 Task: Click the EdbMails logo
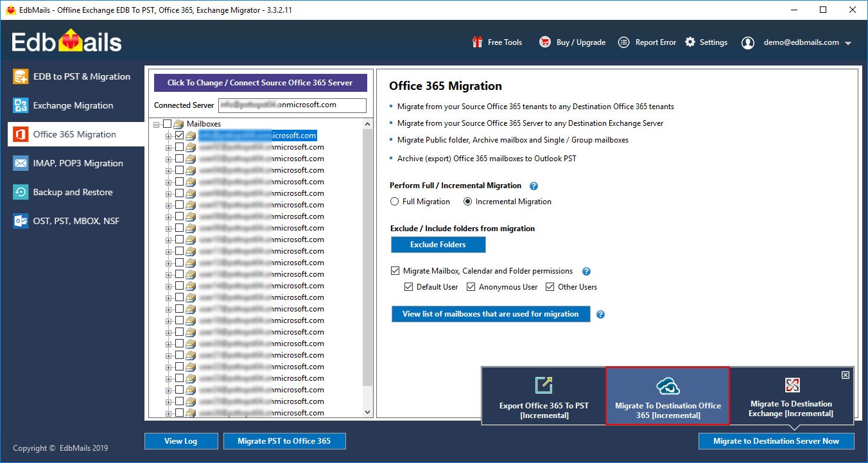pos(67,42)
